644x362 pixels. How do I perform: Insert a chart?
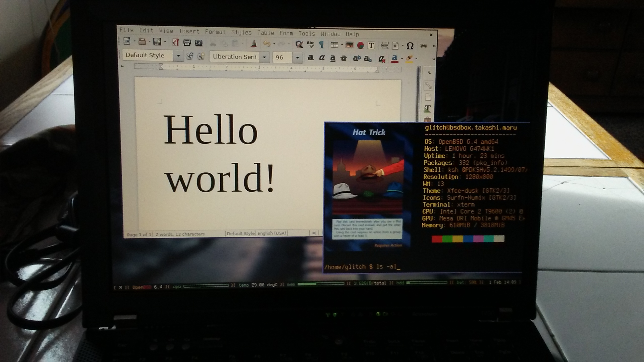(x=360, y=46)
